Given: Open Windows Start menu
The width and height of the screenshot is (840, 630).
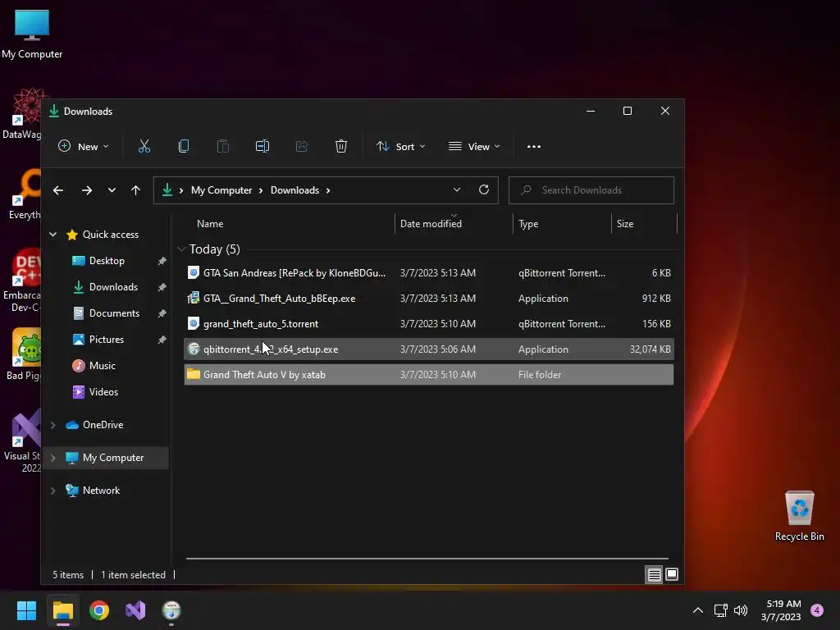Looking at the screenshot, I should tap(26, 610).
